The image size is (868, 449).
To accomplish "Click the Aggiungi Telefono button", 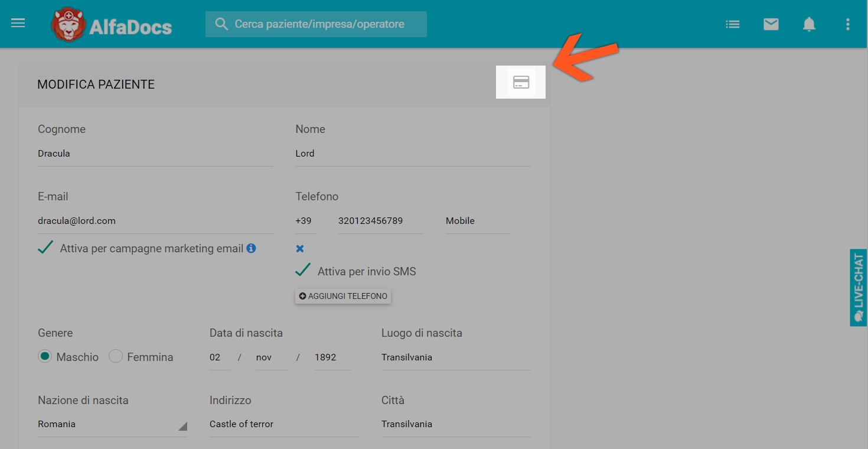I will pyautogui.click(x=343, y=296).
